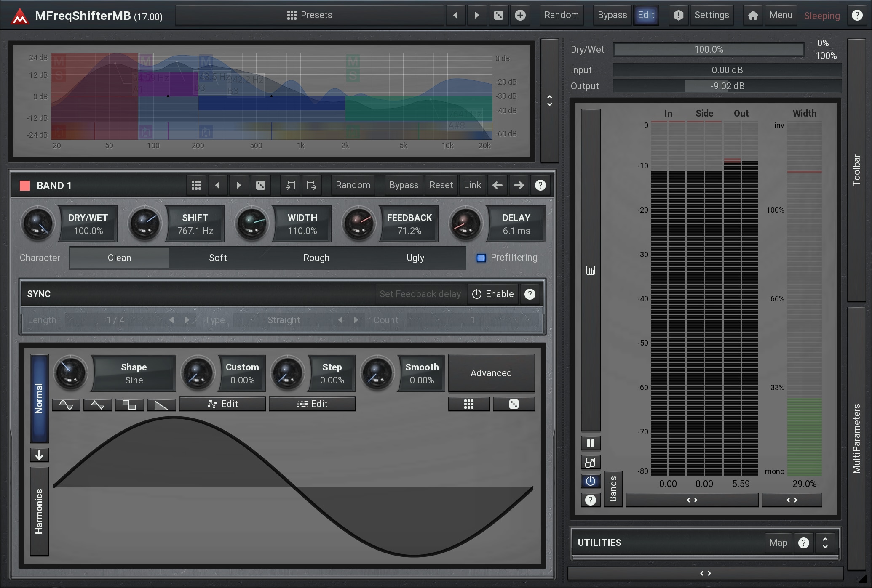The height and width of the screenshot is (588, 872).
Task: Click the add preset plus icon
Action: point(520,15)
